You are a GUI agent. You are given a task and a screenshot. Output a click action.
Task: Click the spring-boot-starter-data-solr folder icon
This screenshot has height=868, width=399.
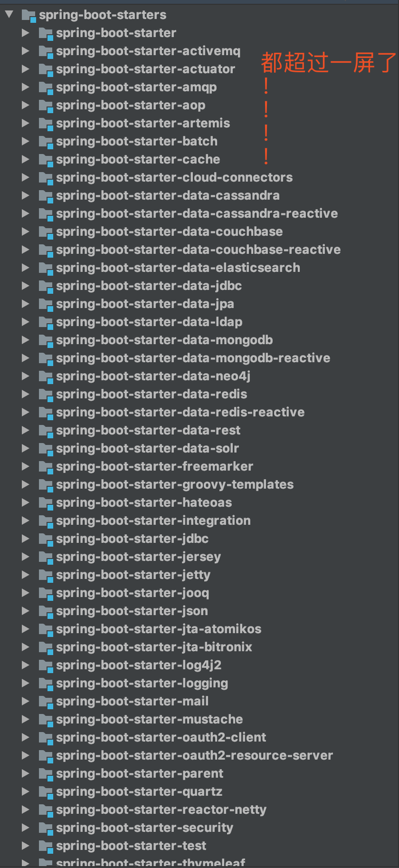click(46, 449)
